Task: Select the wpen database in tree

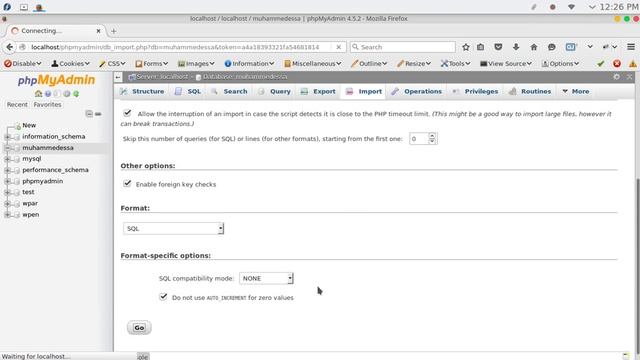Action: (31, 214)
